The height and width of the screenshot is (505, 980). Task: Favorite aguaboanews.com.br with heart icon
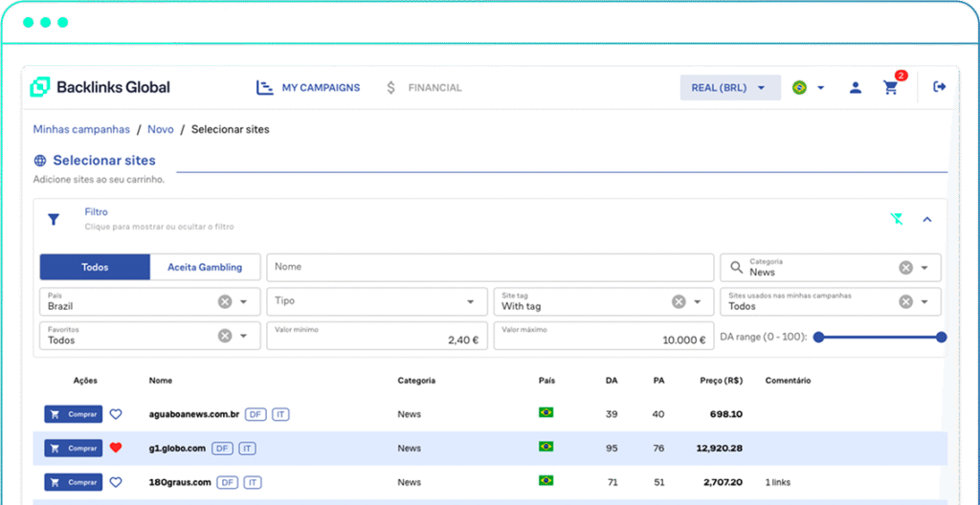pos(116,414)
